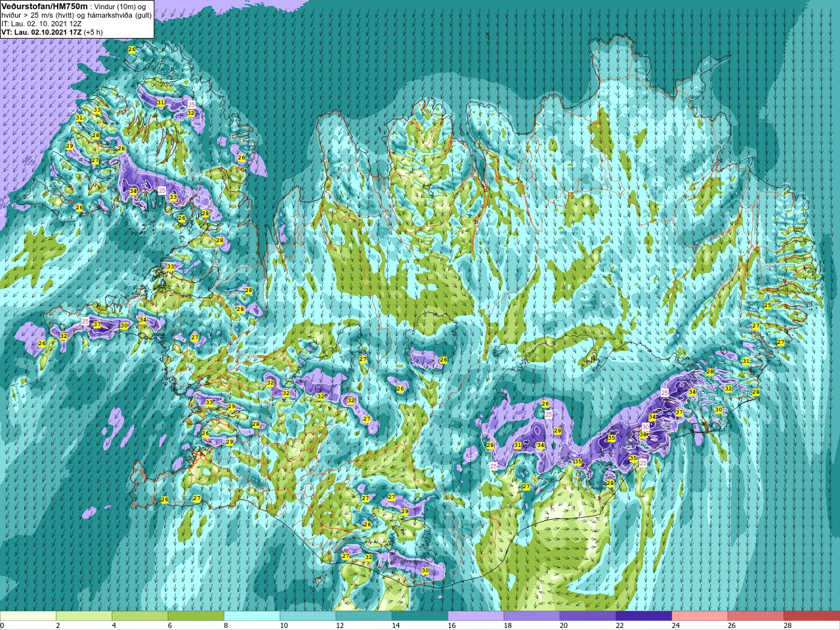Image resolution: width=840 pixels, height=630 pixels.
Task: Pick the 6–8 m/s dark green legend swatch
Action: 196,616
